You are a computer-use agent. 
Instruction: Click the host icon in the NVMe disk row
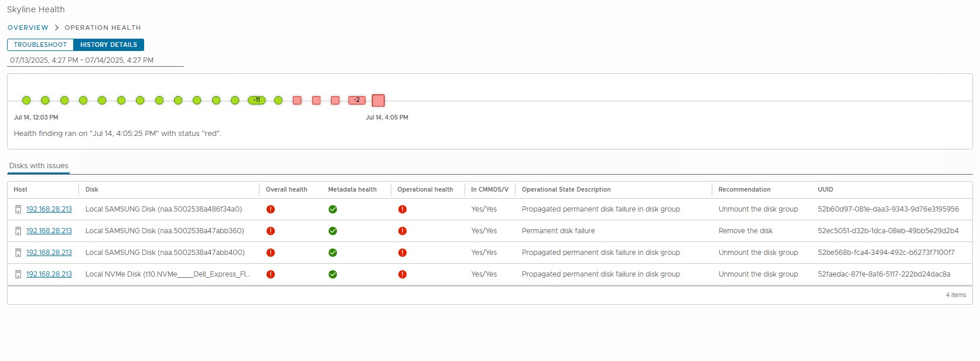coord(18,274)
